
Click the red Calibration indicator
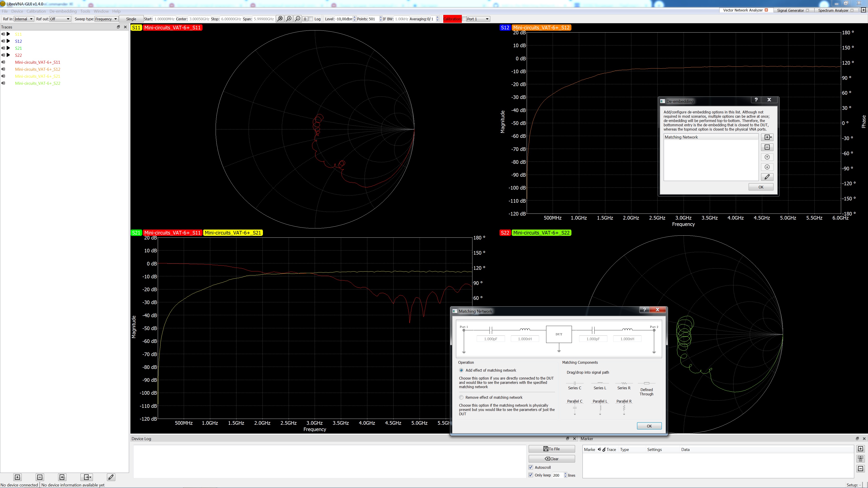[x=452, y=19]
